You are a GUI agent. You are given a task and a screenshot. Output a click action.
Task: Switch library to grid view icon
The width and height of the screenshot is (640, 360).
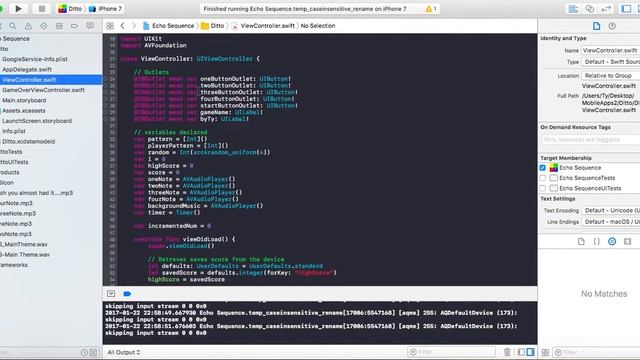[545, 352]
